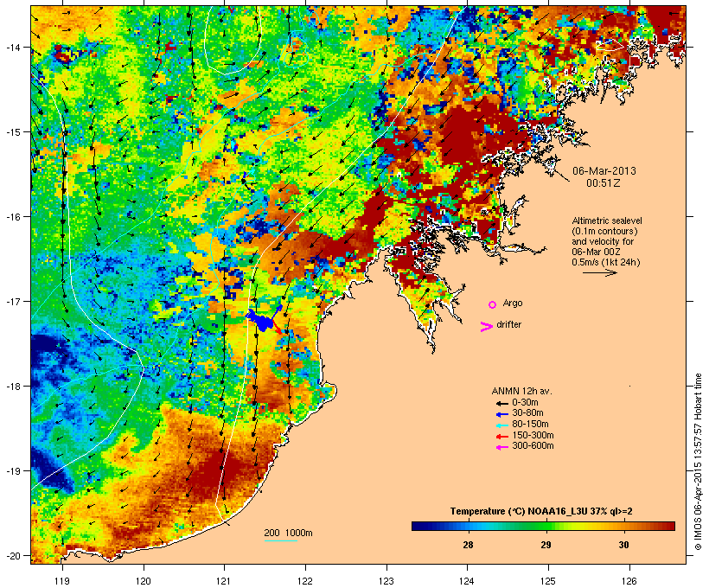Viewport: 709px width, 588px height.
Task: Click the '0.5m/s (1kt 24h)' label
Action: point(606,262)
